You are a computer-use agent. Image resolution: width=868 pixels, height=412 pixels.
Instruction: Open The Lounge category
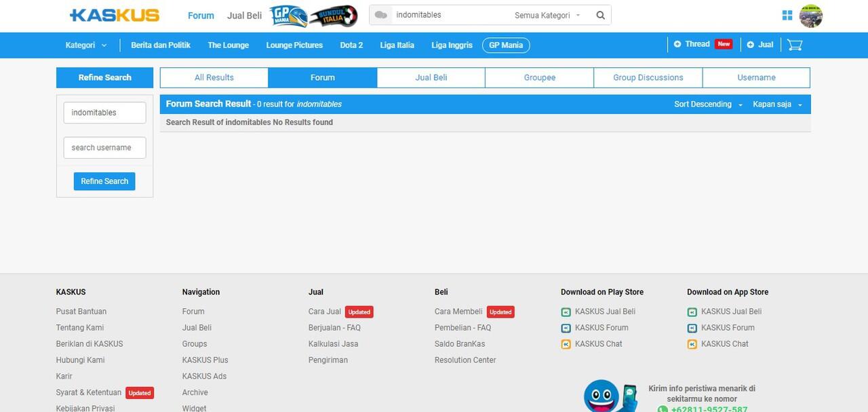pos(229,45)
